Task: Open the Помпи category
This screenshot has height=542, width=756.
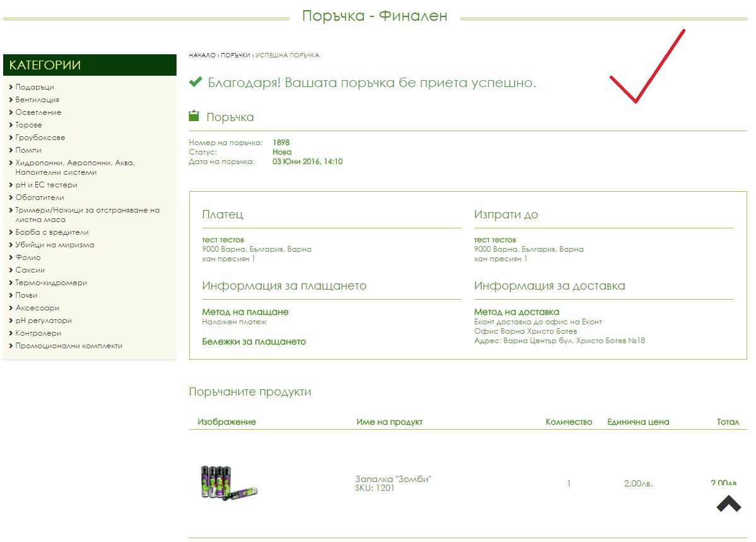Action: [28, 150]
